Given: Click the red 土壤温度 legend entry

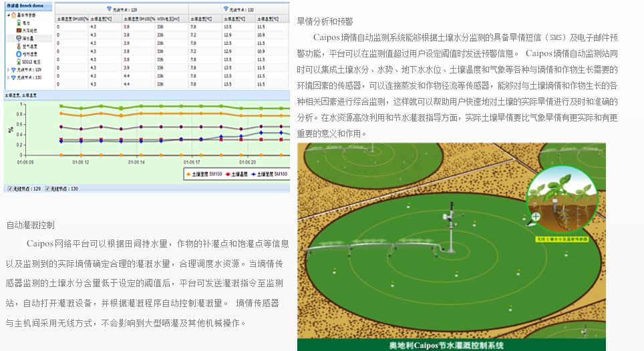Looking at the screenshot, I should pyautogui.click(x=236, y=174).
